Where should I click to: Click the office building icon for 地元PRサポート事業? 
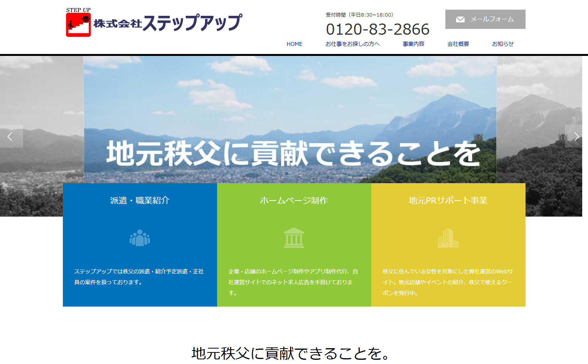coord(448,238)
